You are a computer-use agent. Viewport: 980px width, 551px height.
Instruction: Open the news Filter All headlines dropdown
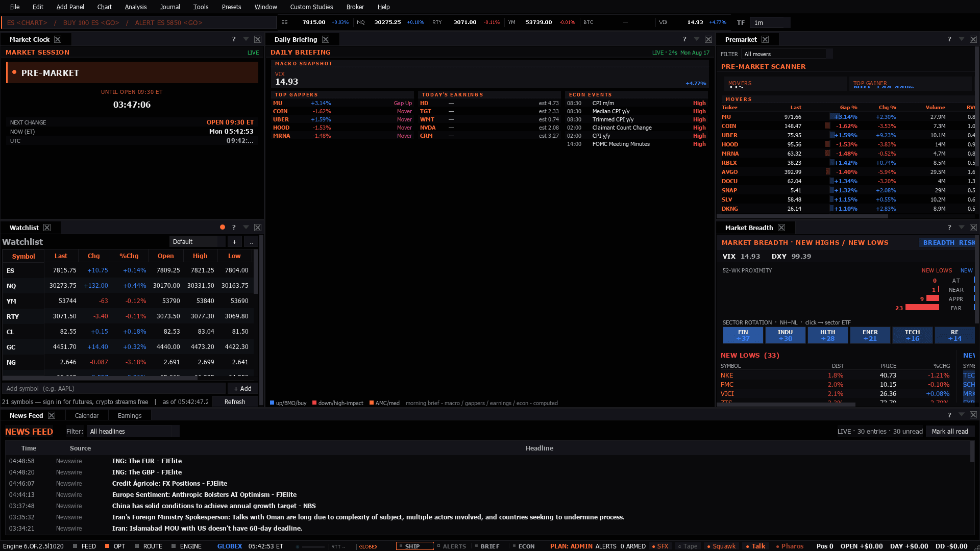(133, 432)
